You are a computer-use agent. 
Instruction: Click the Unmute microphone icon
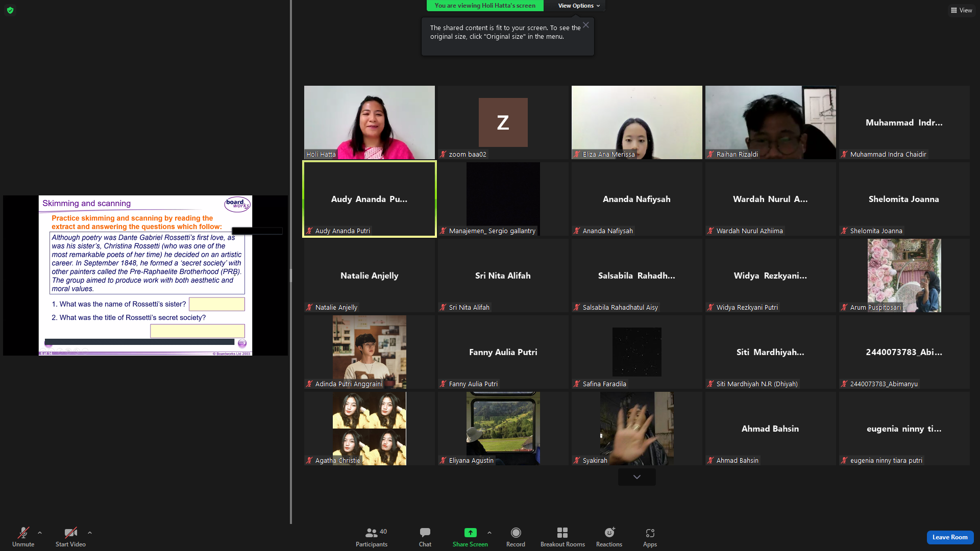(23, 533)
